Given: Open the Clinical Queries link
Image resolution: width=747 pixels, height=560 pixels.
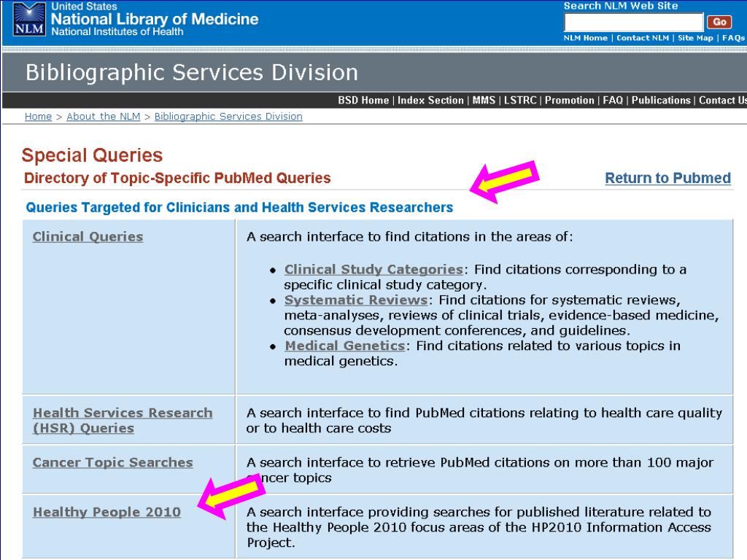Looking at the screenshot, I should (88, 237).
